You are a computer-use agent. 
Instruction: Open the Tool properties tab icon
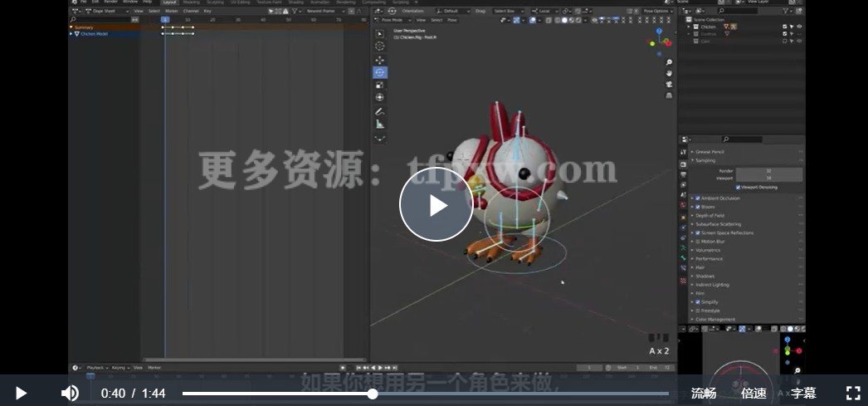click(x=684, y=152)
